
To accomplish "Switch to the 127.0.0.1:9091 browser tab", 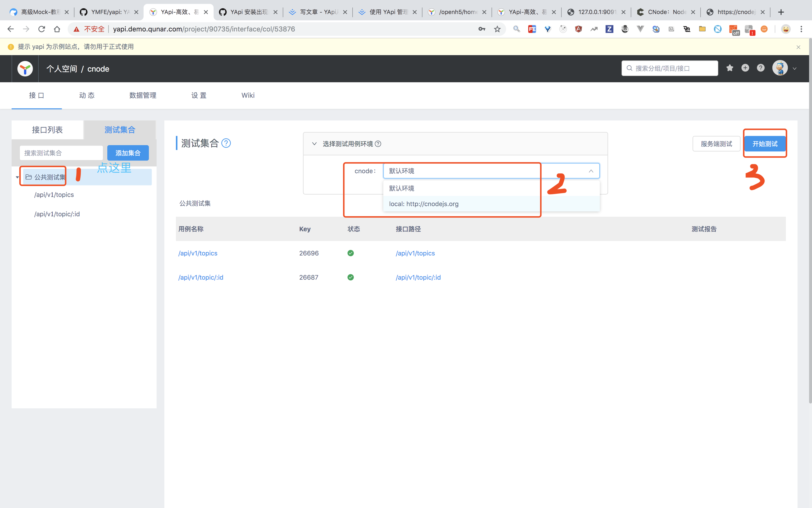I will (x=596, y=12).
